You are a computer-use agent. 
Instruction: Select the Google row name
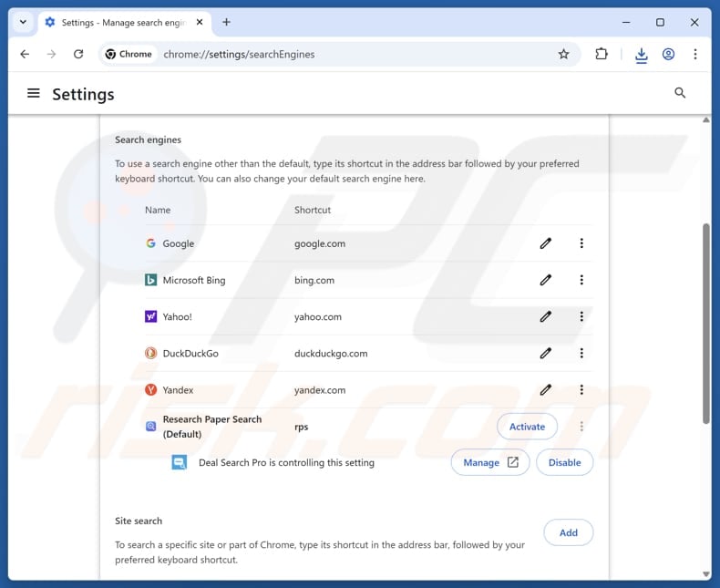[178, 243]
